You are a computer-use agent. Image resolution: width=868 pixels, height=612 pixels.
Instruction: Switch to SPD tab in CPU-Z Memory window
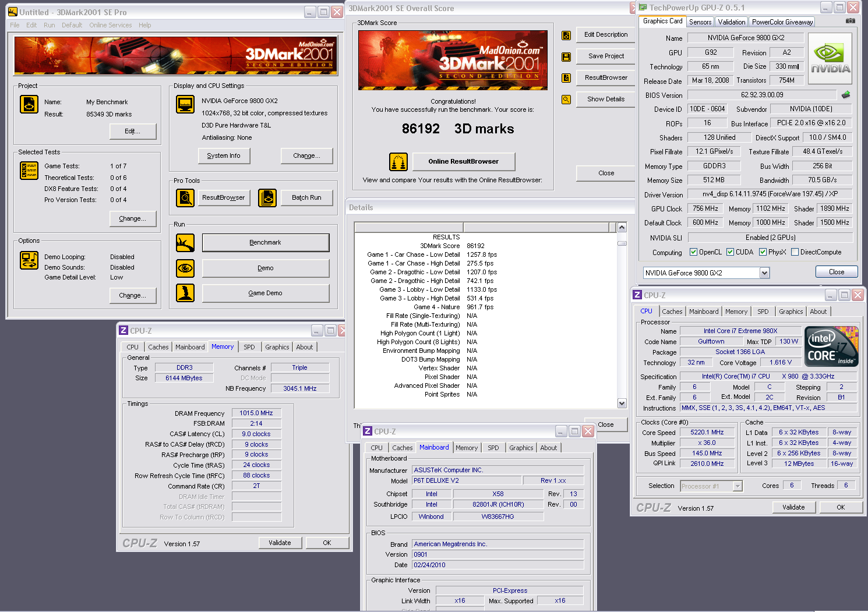point(249,347)
